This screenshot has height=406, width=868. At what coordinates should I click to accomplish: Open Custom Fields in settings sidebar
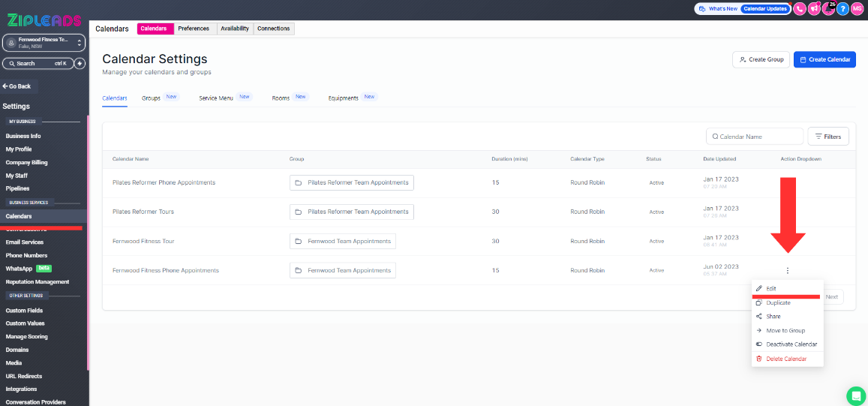(x=24, y=310)
